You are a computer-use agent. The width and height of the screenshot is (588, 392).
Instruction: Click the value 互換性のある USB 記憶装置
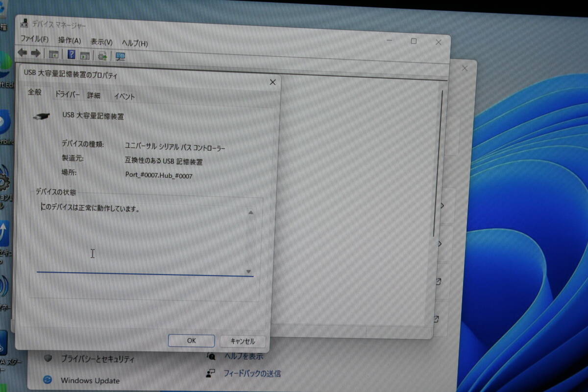point(164,161)
